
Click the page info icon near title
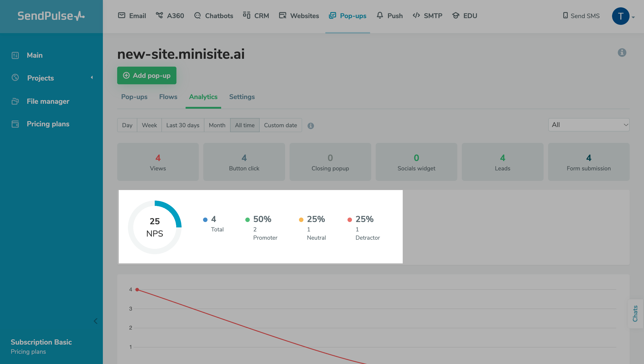pyautogui.click(x=622, y=53)
